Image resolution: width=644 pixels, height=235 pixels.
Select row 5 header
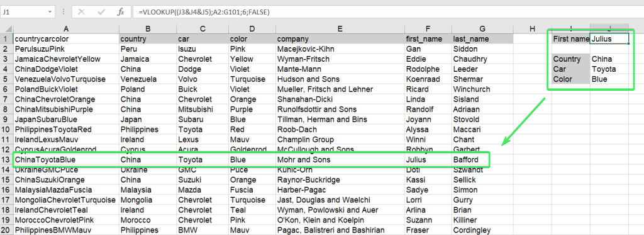pos(6,79)
